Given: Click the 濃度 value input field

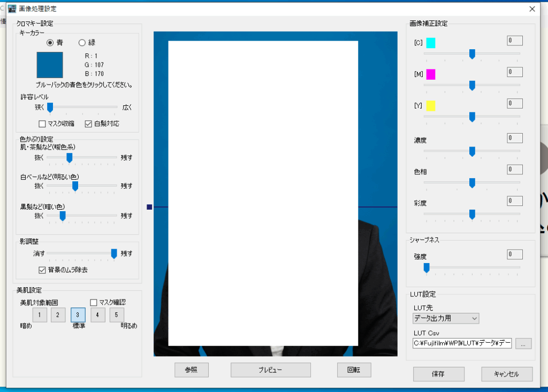Looking at the screenshot, I should pos(514,139).
